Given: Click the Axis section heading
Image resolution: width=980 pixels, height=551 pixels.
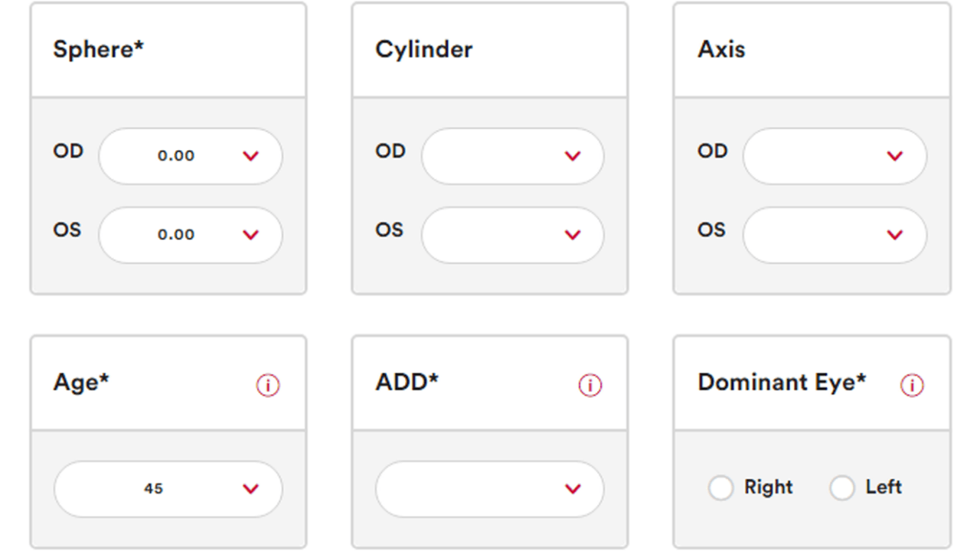Looking at the screenshot, I should [721, 50].
